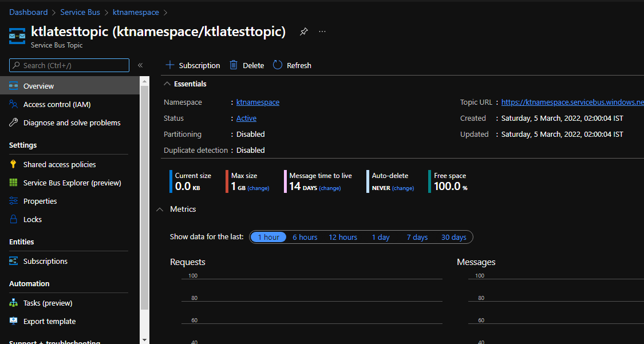
Task: Click the pin to dashboard icon
Action: [x=303, y=32]
